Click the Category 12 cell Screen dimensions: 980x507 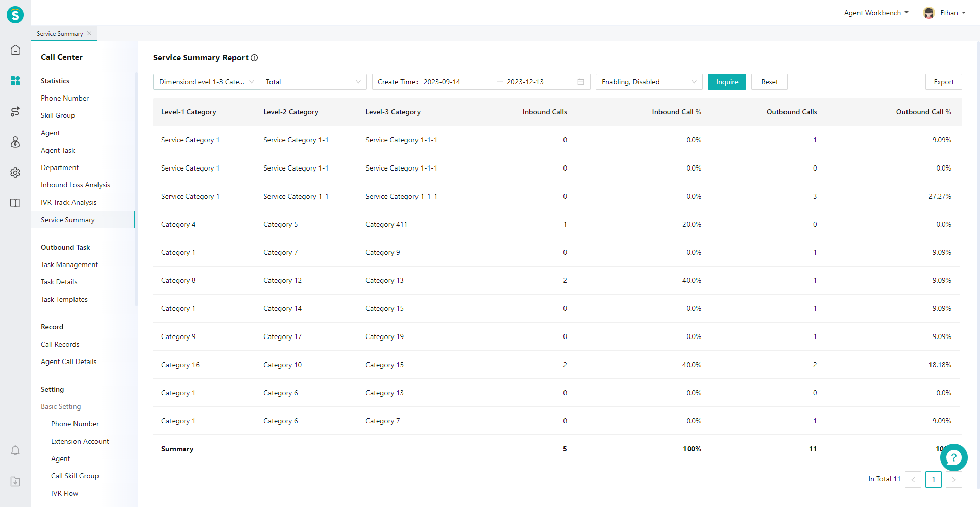[x=282, y=280]
